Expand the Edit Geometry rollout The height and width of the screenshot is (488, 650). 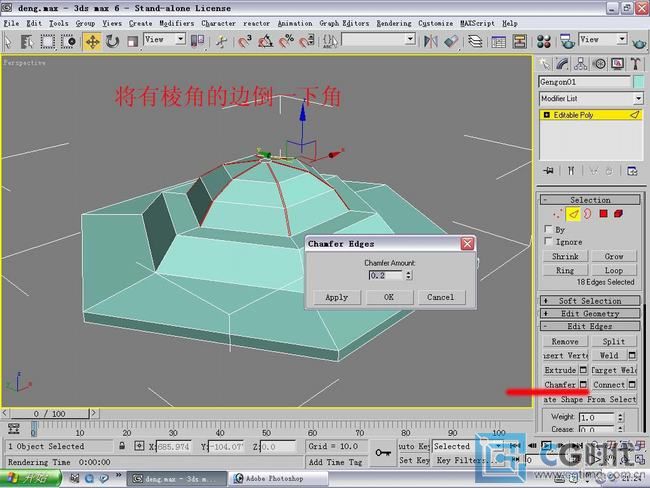click(x=590, y=313)
